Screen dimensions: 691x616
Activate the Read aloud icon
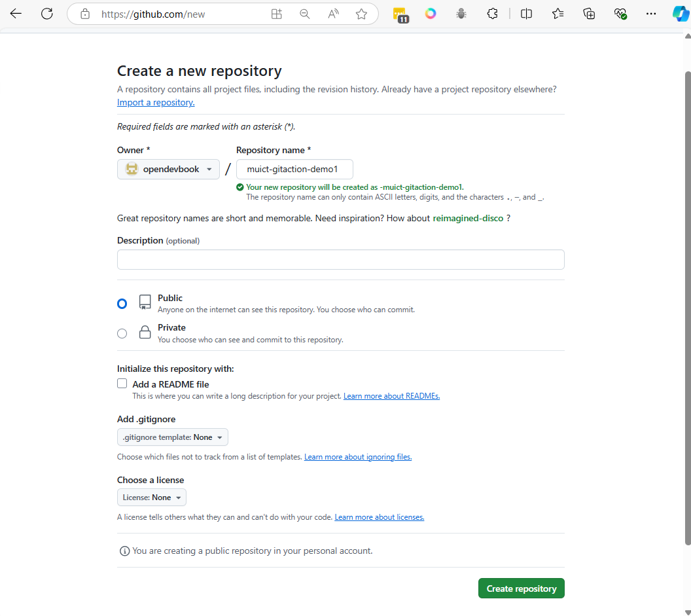tap(333, 14)
